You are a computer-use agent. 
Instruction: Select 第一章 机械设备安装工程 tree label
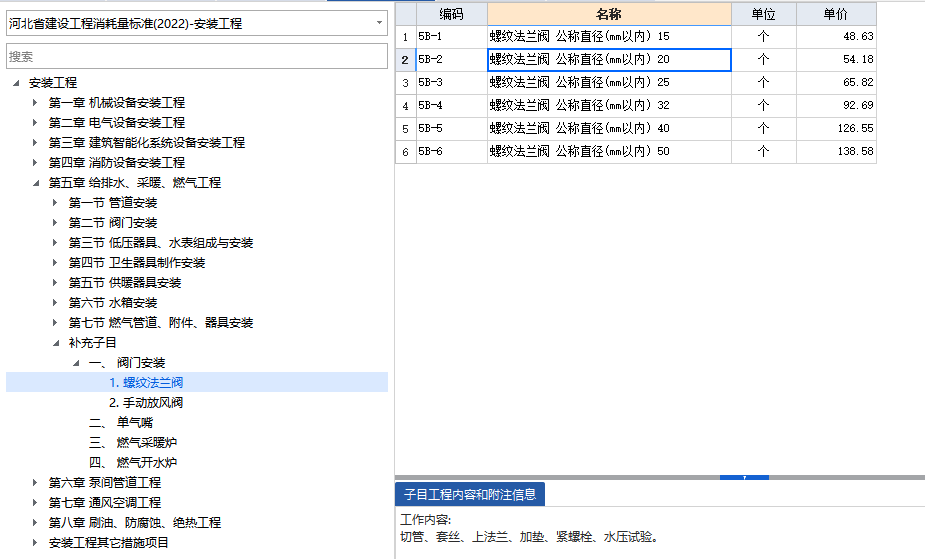click(x=117, y=103)
